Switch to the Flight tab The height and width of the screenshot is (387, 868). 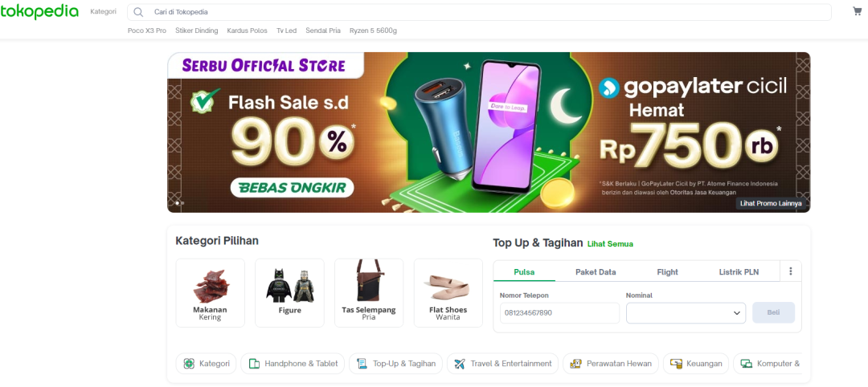668,272
